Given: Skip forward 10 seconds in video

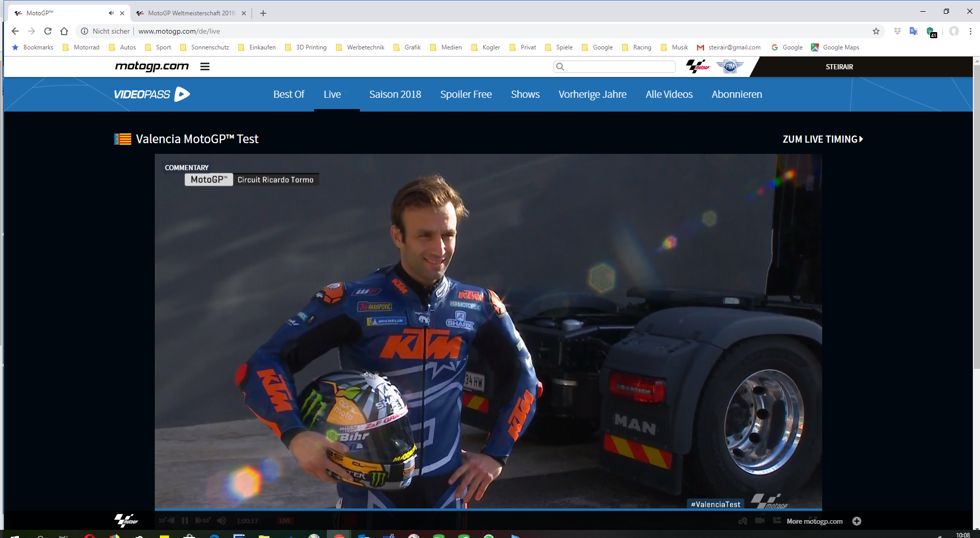Looking at the screenshot, I should click(203, 521).
